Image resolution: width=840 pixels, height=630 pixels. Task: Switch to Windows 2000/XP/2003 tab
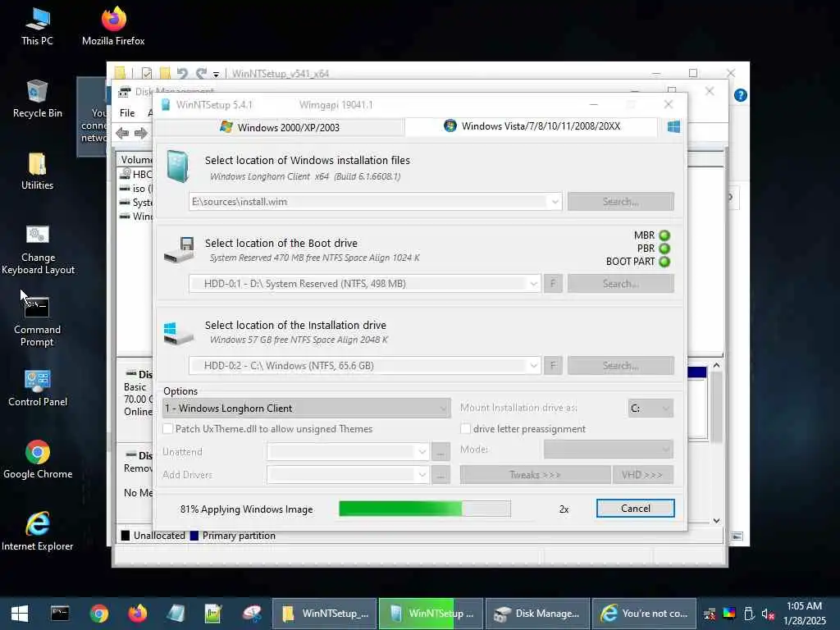tap(280, 127)
